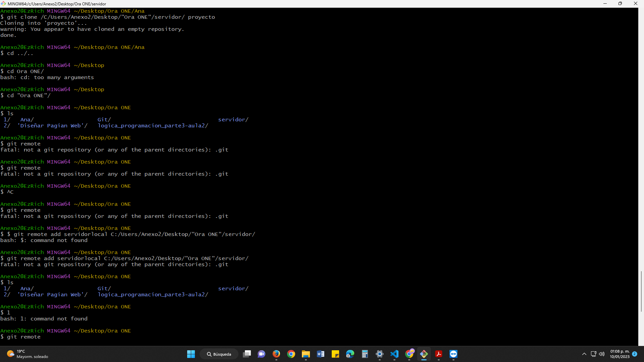
Task: Click the terminal vertical scrollbar thumb
Action: point(641,291)
